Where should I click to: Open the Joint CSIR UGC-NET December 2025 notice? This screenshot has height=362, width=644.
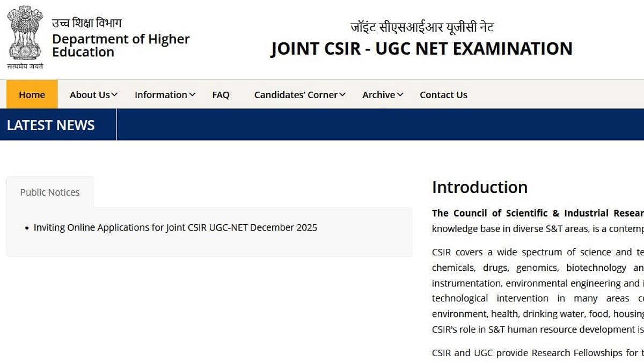175,227
